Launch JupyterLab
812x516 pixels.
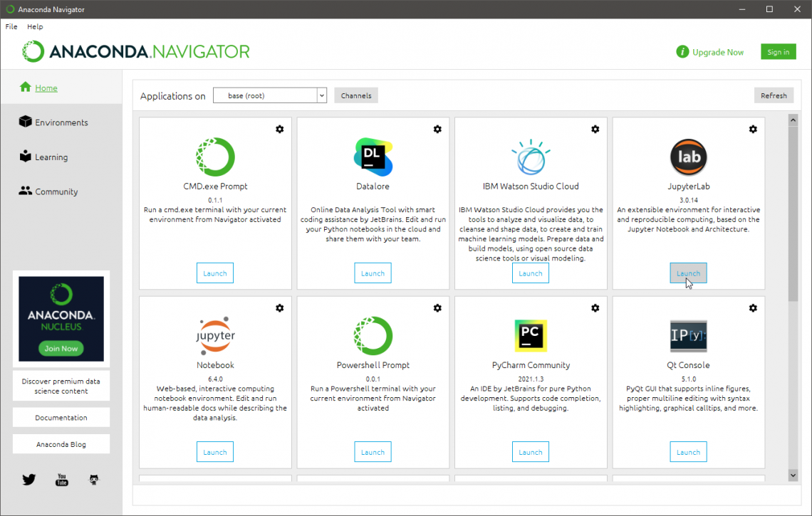pyautogui.click(x=688, y=273)
